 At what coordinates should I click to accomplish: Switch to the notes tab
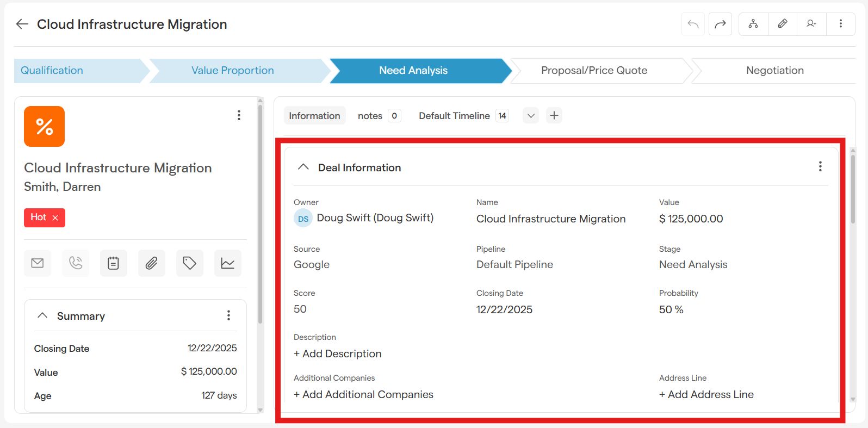tap(370, 115)
